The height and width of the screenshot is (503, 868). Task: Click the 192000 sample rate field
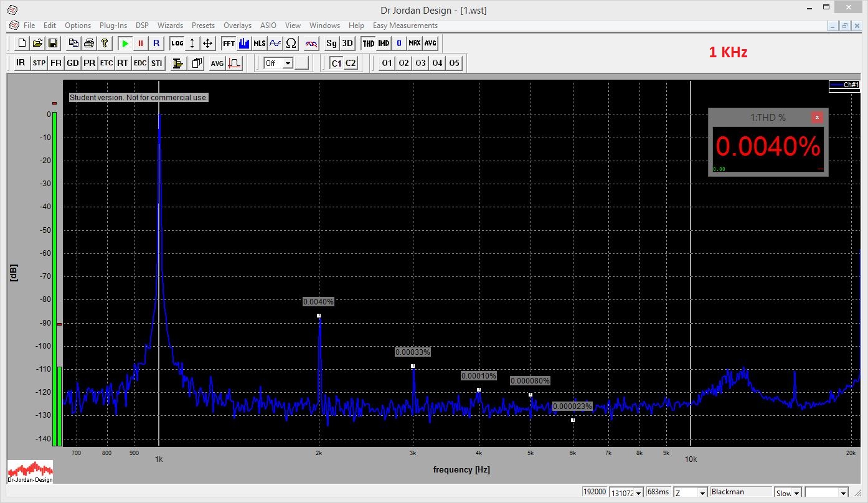pos(595,492)
